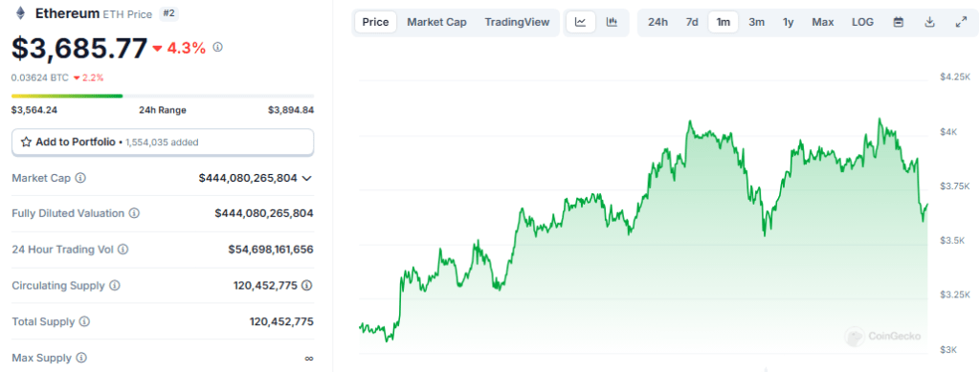980x372 pixels.
Task: Select the 7d range button
Action: coord(692,22)
